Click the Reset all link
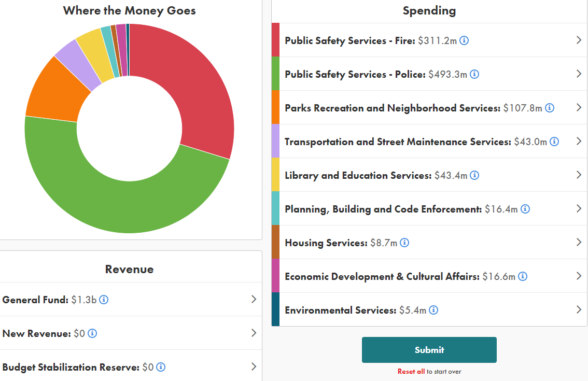The width and height of the screenshot is (588, 381). (411, 371)
